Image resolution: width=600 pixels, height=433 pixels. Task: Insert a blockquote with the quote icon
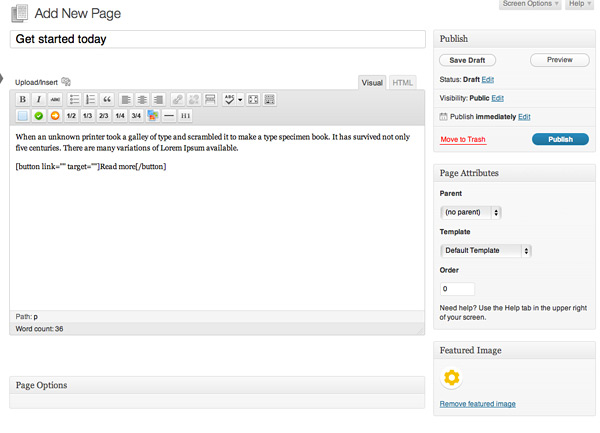[107, 100]
